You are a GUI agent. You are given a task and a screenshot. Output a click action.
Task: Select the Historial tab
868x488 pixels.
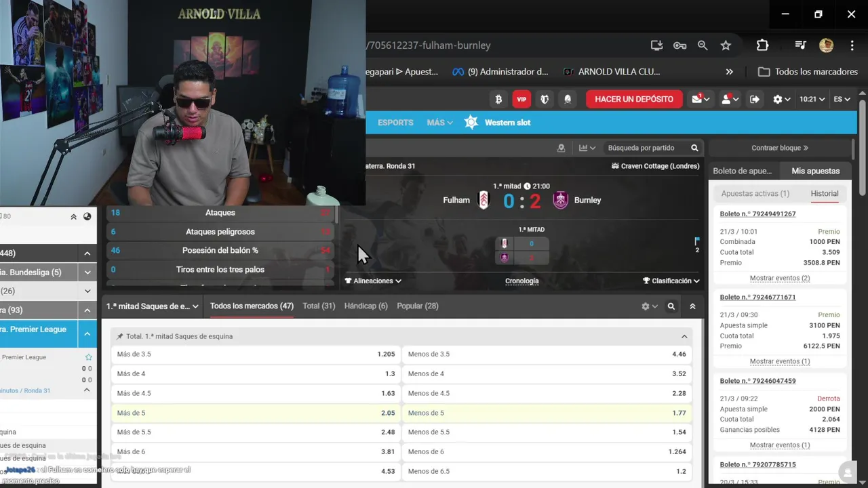pyautogui.click(x=825, y=194)
